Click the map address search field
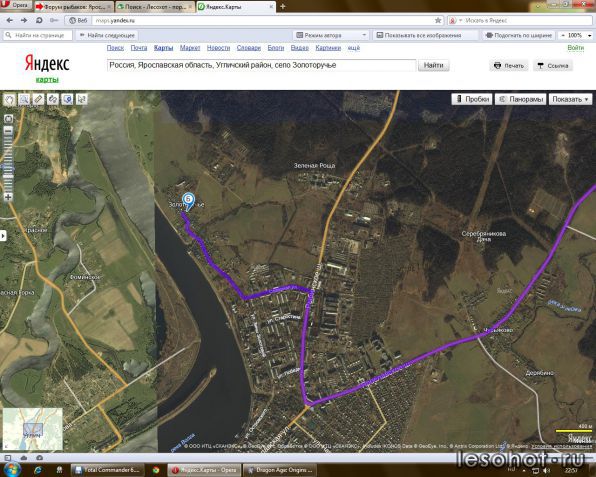The height and width of the screenshot is (477, 596). click(262, 65)
